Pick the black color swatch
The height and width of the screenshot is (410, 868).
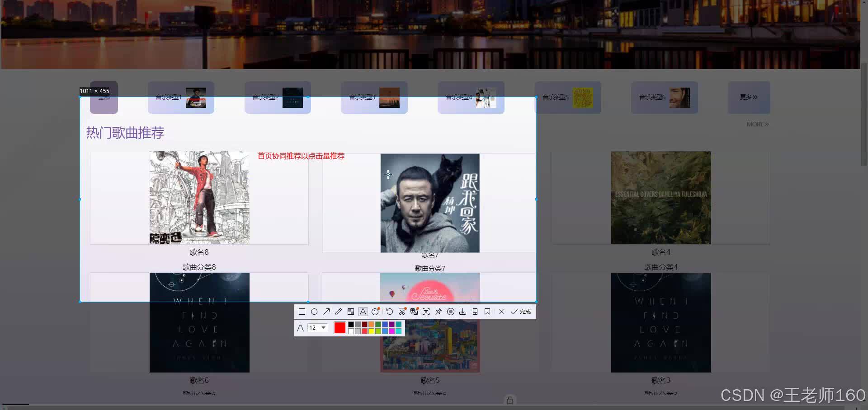click(351, 324)
